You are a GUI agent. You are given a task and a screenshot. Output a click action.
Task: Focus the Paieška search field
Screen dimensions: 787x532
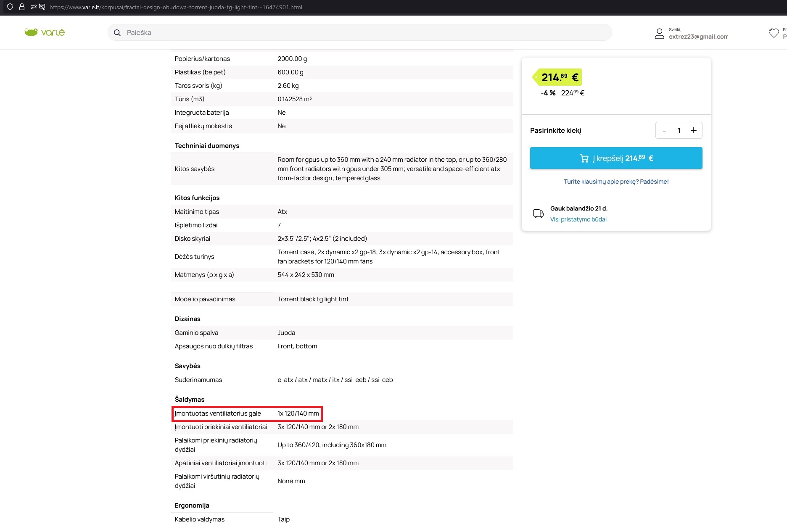click(359, 32)
